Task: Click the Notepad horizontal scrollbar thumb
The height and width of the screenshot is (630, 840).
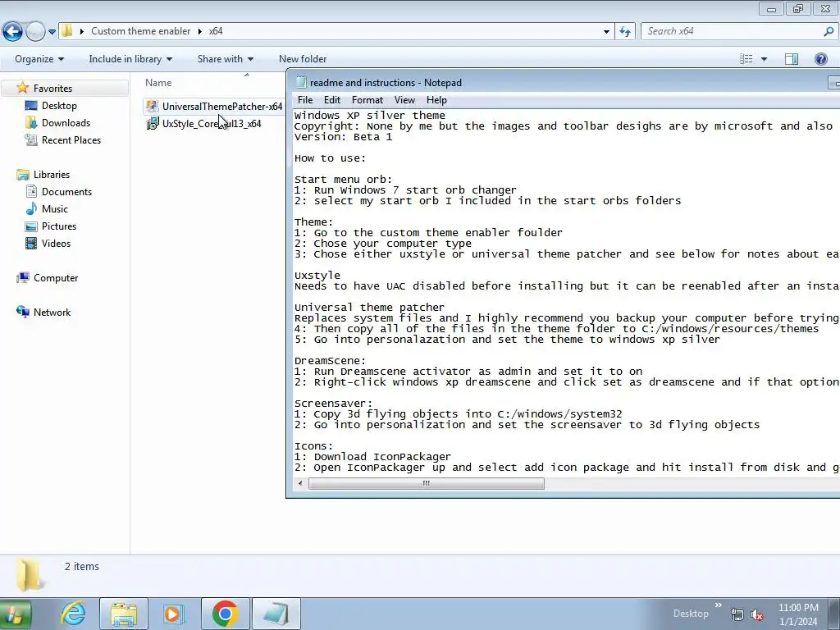Action: (427, 483)
